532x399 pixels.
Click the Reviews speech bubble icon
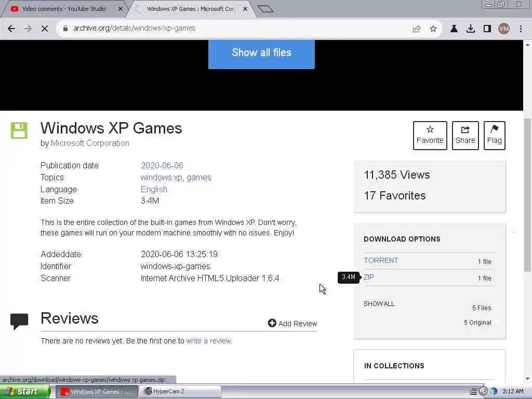pyautogui.click(x=19, y=321)
